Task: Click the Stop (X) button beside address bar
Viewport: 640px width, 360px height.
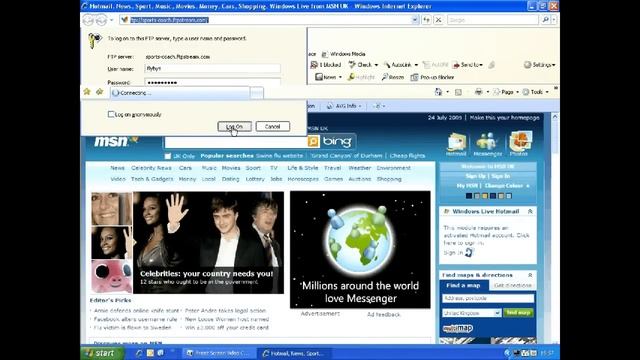Action: point(438,20)
